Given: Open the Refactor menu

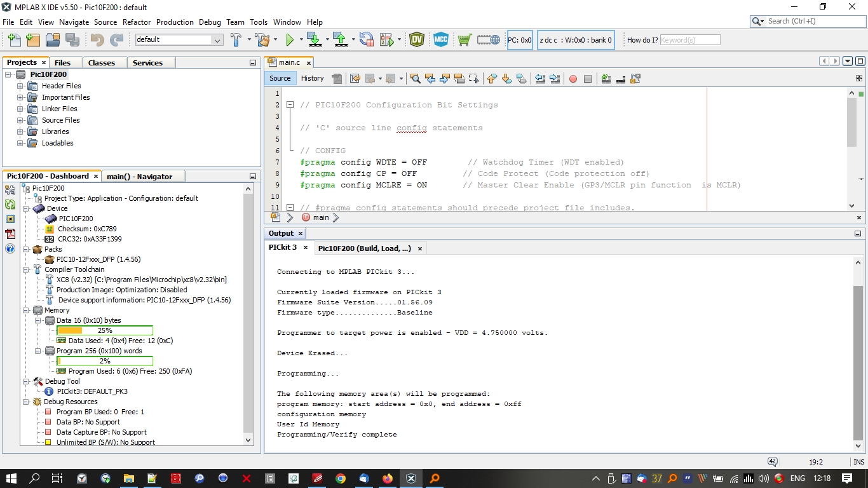Looking at the screenshot, I should 137,22.
